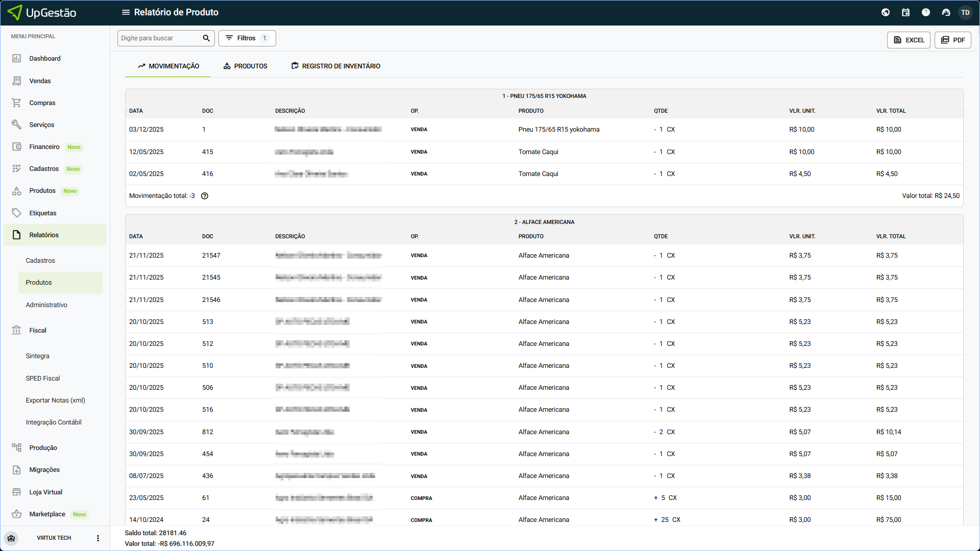Click the globe icon in the top bar
This screenshot has height=551, width=980.
pos(886,12)
